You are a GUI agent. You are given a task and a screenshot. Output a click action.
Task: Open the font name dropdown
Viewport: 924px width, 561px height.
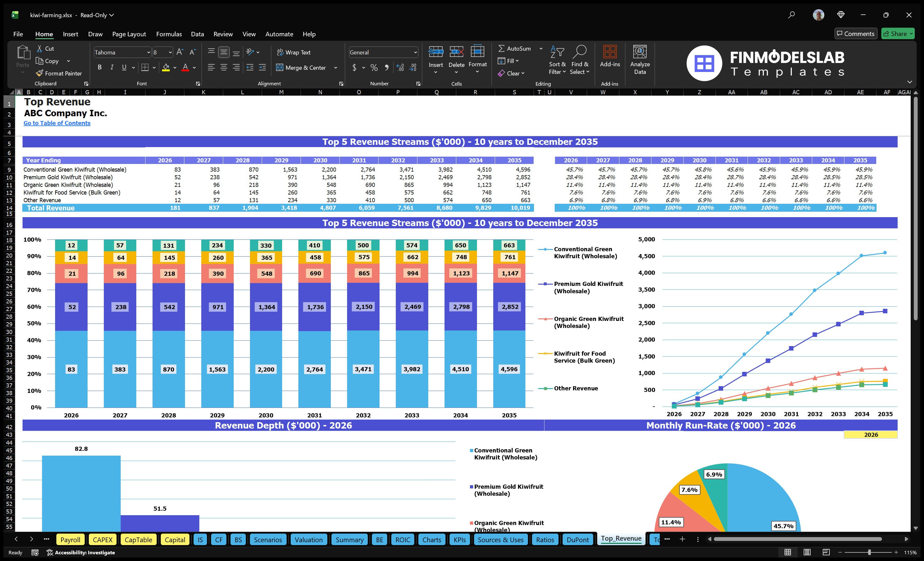click(148, 52)
